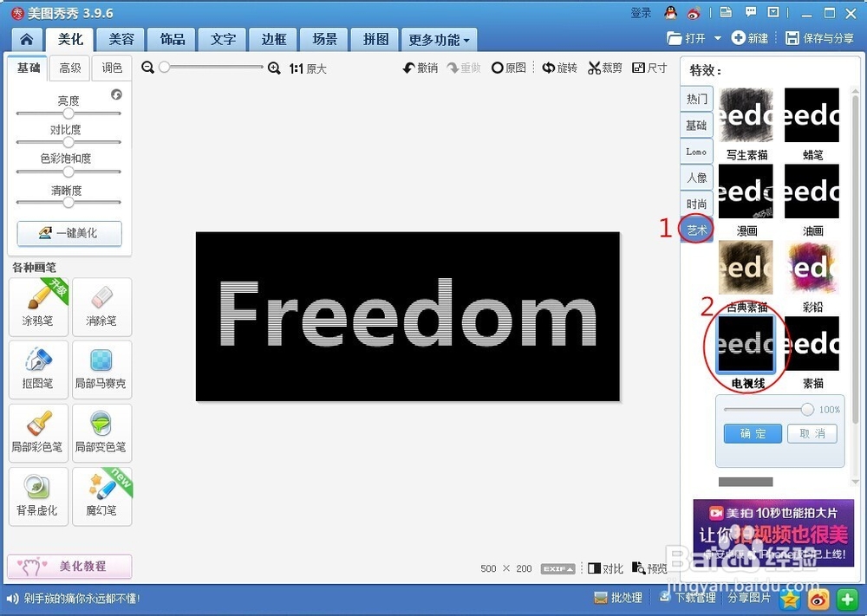Apply the 写生素描 effect thumbnail
The image size is (867, 616).
click(x=746, y=115)
